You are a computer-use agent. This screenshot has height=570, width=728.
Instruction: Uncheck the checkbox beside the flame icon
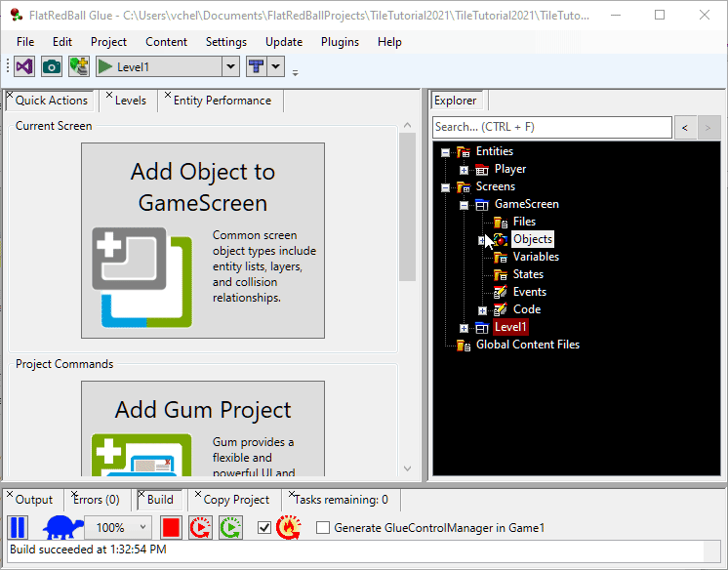tap(263, 528)
